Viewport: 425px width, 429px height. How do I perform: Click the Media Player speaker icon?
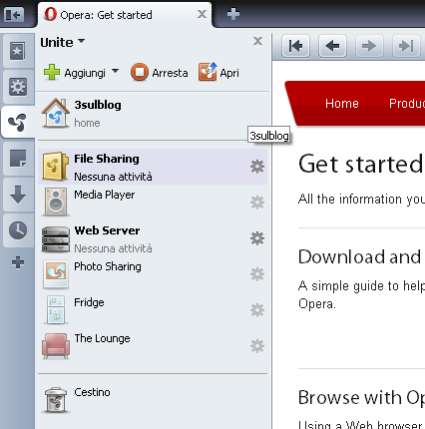coord(56,202)
